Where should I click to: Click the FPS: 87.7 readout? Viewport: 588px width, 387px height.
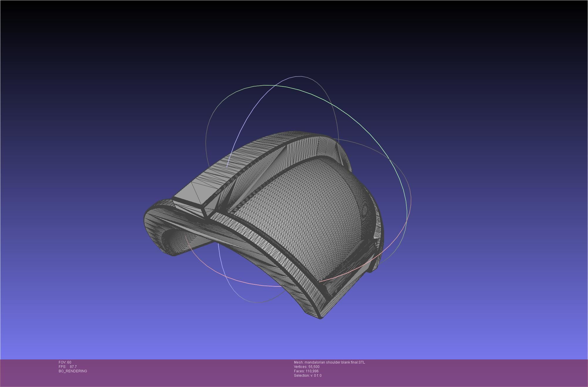click(67, 367)
